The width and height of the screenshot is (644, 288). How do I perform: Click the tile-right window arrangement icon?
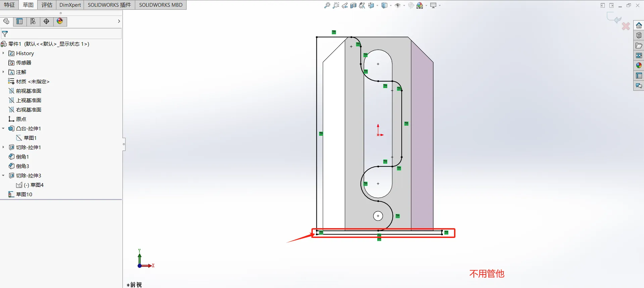point(611,5)
